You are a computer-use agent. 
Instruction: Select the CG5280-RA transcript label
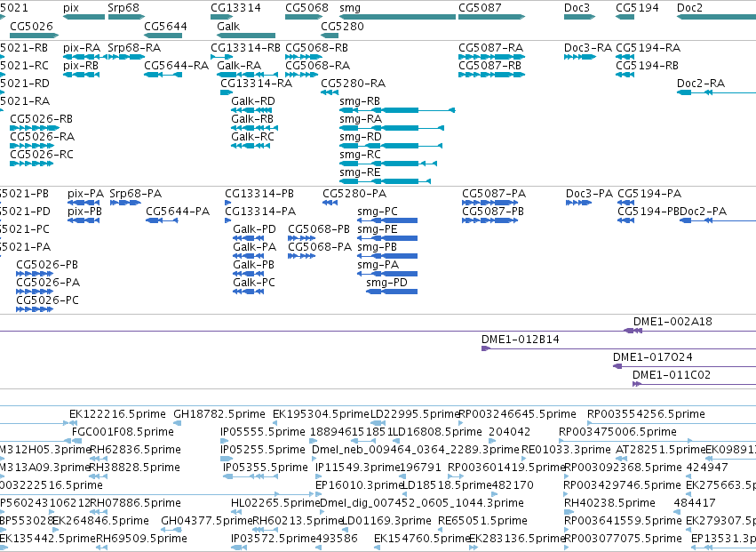click(354, 84)
